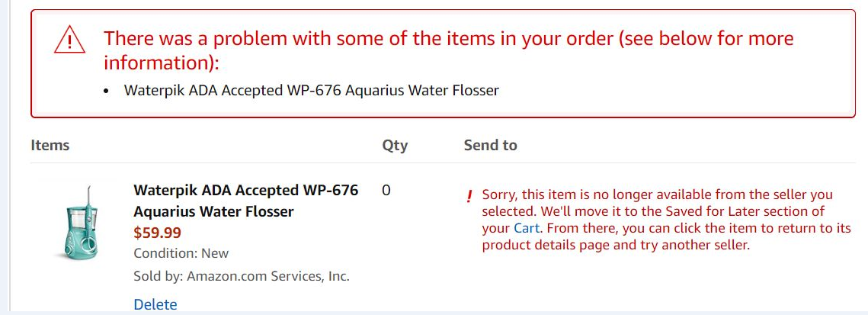Click the bold Waterpik product title in item row

click(245, 201)
